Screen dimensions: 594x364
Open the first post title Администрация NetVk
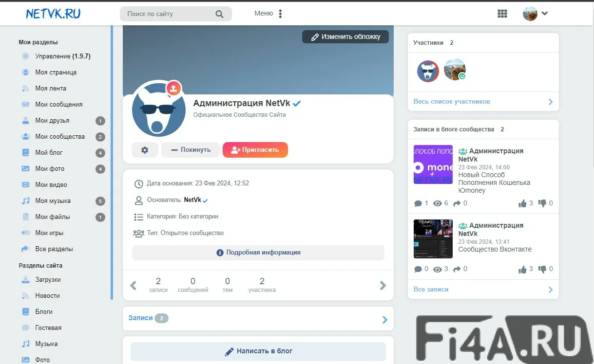point(491,155)
